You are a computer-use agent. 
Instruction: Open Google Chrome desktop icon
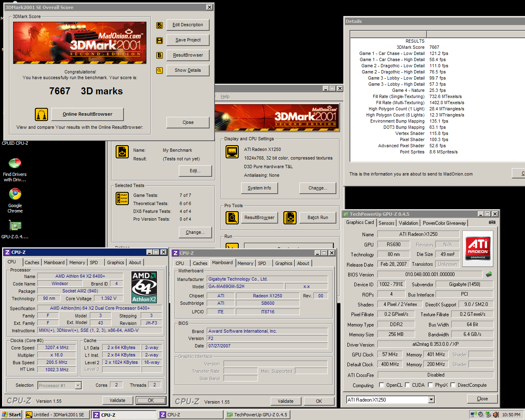[x=15, y=201]
